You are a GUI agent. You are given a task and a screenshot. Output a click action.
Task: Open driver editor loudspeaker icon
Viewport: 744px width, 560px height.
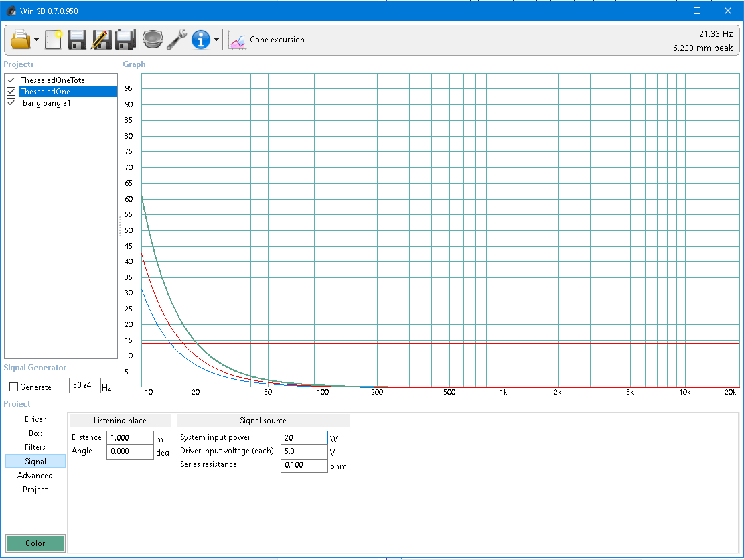tap(152, 40)
